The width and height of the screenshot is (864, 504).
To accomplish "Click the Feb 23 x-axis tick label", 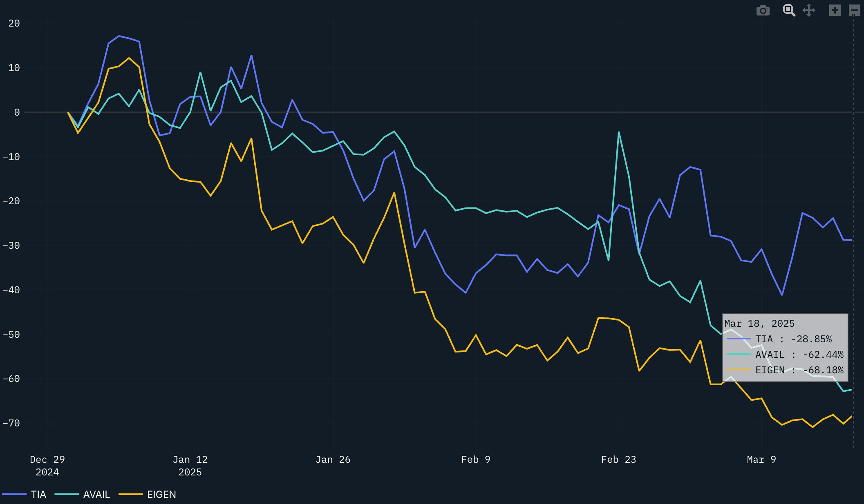I will (x=618, y=459).
